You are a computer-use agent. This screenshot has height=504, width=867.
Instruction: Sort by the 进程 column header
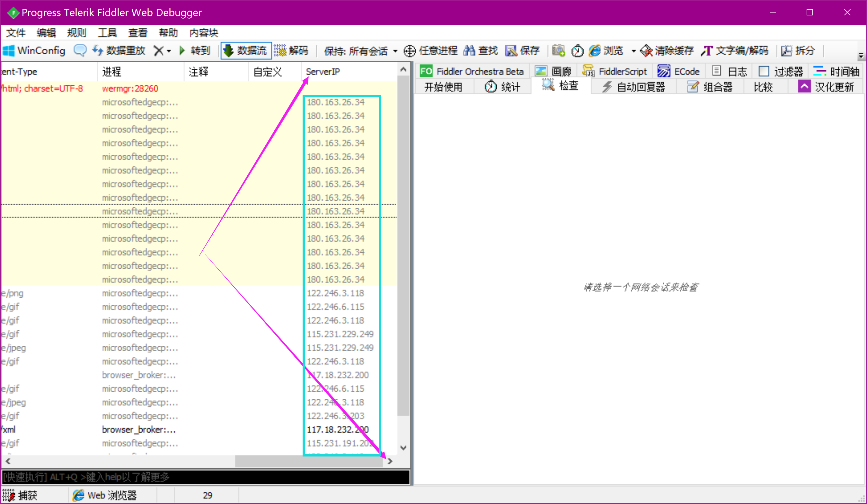tap(140, 72)
